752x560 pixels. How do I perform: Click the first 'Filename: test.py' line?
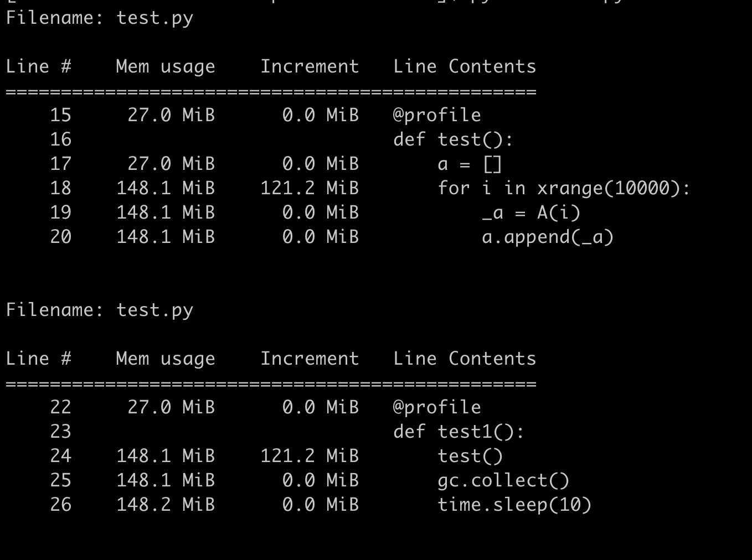(x=100, y=18)
